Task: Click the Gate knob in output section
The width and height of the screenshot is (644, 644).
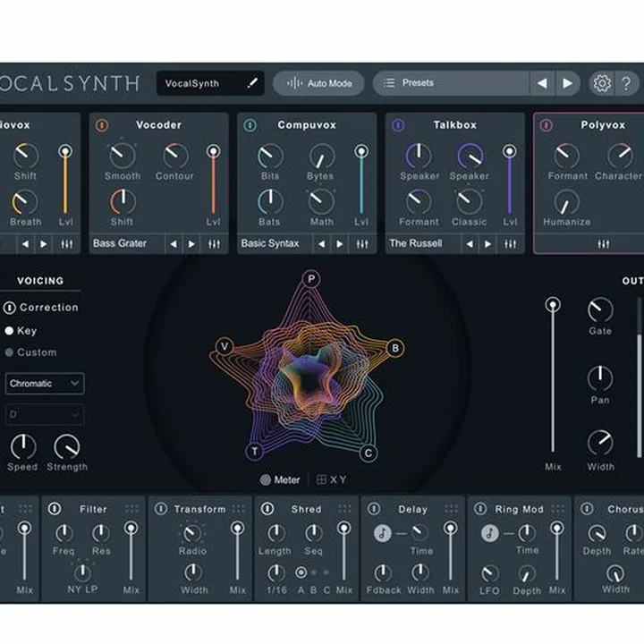Action: click(x=600, y=310)
